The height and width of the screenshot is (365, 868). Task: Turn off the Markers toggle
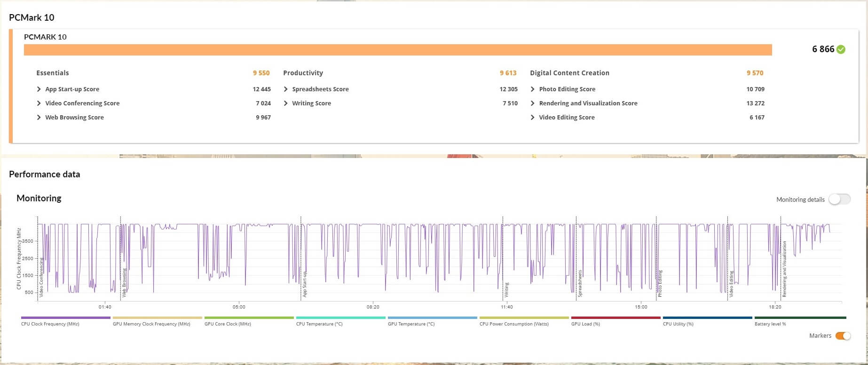(x=843, y=336)
